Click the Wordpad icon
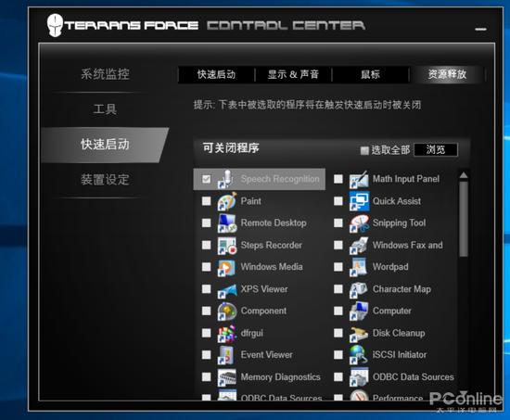Viewport: 510px width, 420px height. [x=359, y=267]
